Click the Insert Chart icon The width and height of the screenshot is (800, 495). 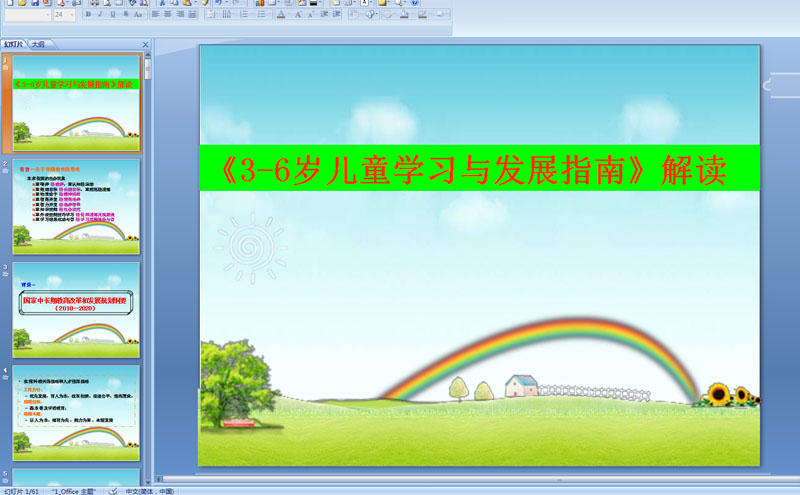(260, 3)
